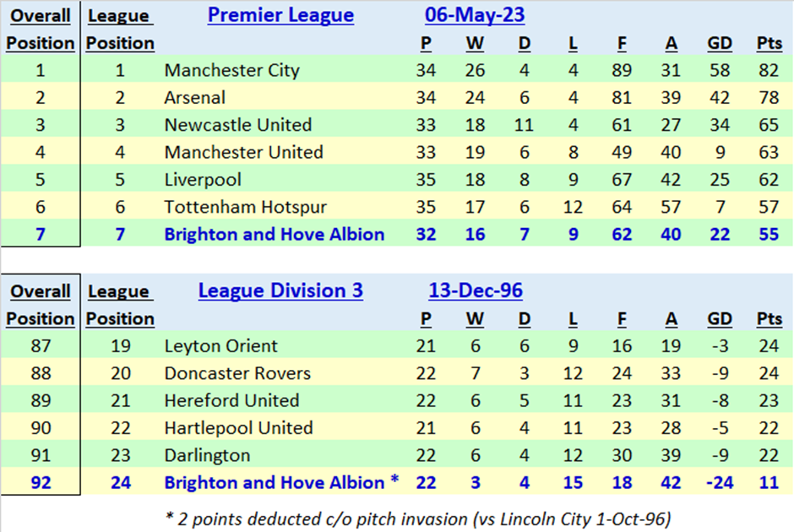Select the Darlington row name
The image size is (794, 532).
(207, 455)
